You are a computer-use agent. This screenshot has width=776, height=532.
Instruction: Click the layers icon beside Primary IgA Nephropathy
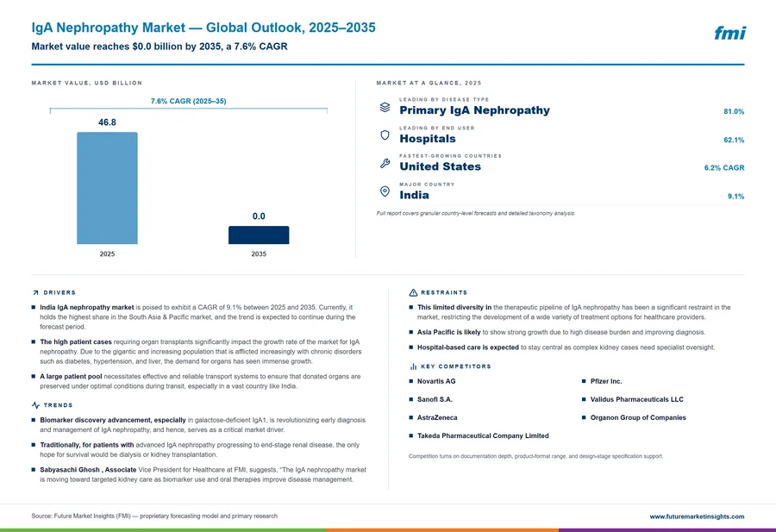tap(385, 107)
